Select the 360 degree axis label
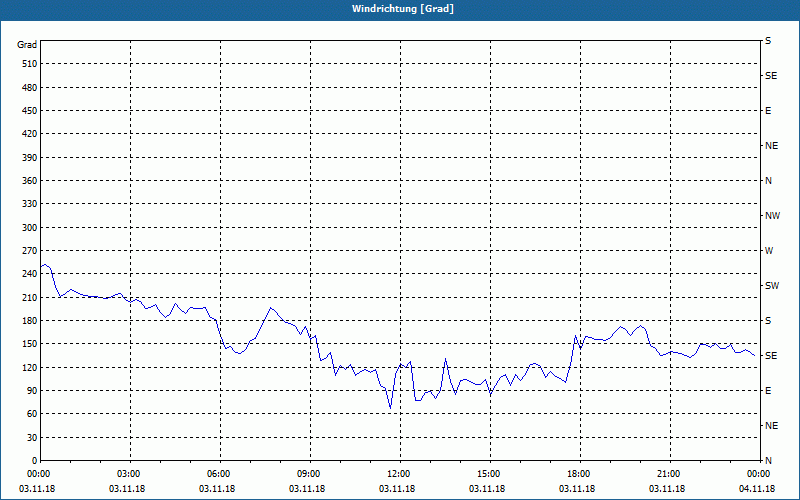 tap(30, 181)
